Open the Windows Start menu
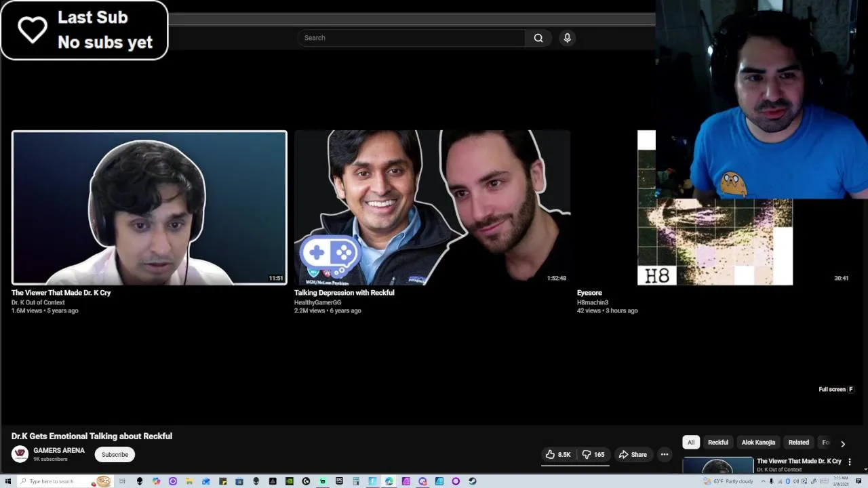 (x=8, y=481)
